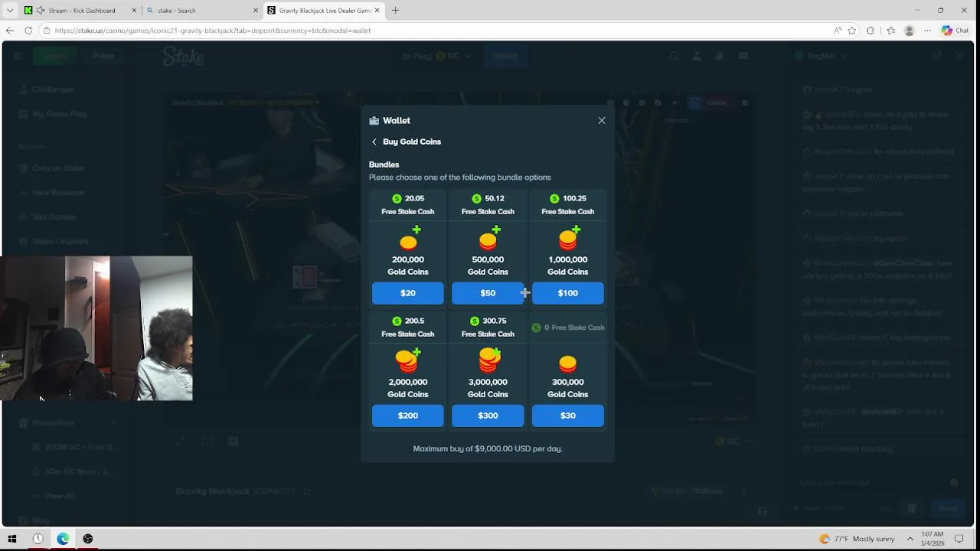This screenshot has height=551, width=980.
Task: Click the webcam overlay thumbnail
Action: 96,328
